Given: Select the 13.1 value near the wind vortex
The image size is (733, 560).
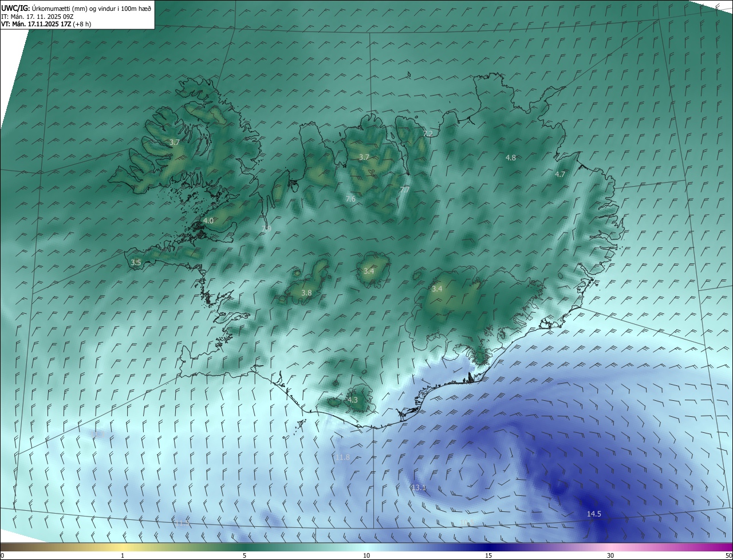Looking at the screenshot, I should coord(419,487).
